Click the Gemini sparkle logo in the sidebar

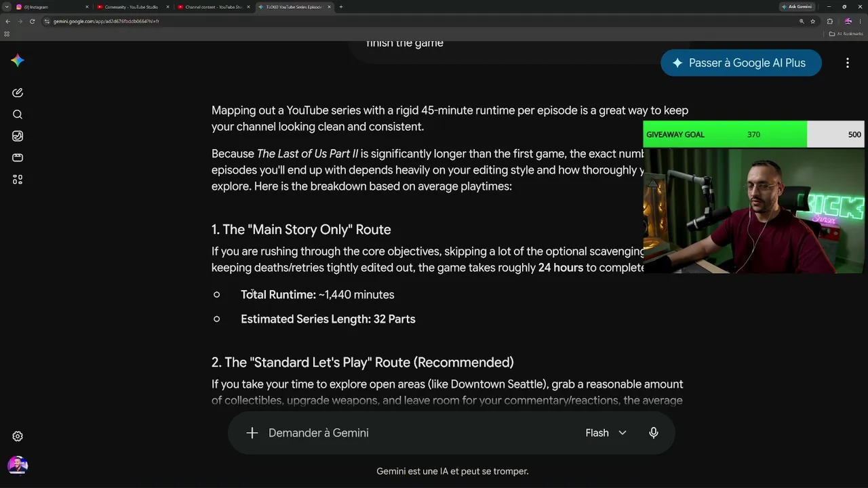click(x=18, y=60)
